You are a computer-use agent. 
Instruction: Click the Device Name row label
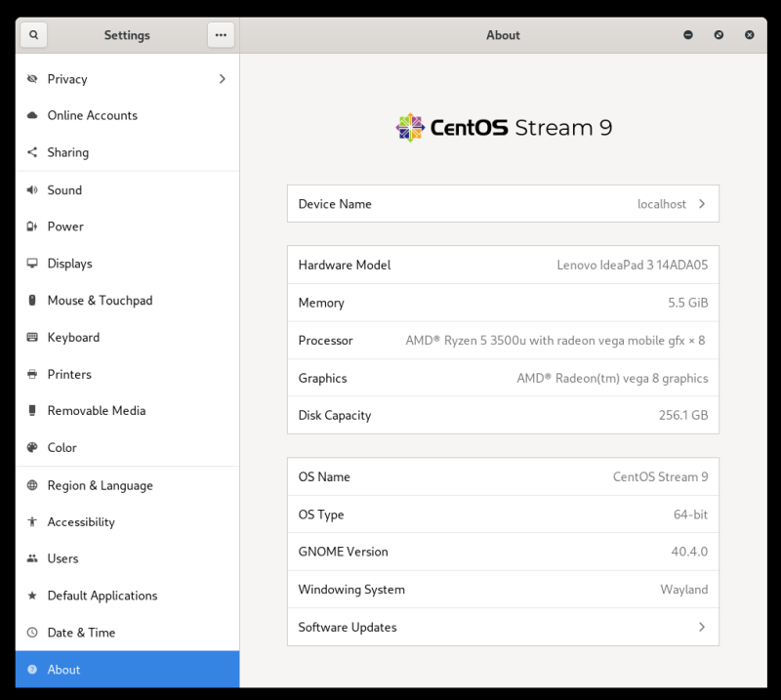tap(335, 204)
